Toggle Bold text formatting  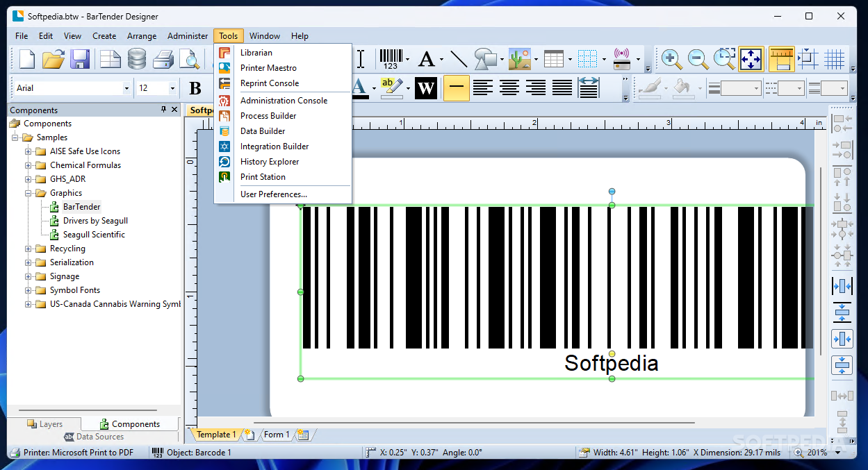click(x=195, y=88)
